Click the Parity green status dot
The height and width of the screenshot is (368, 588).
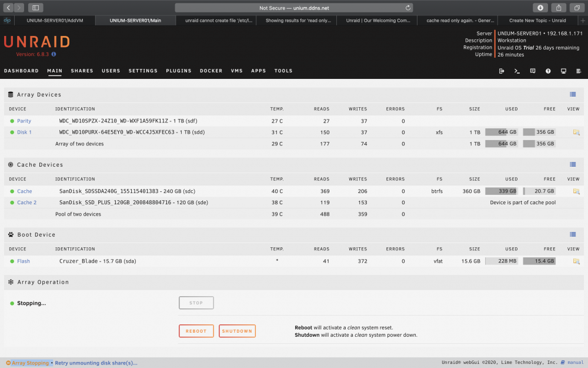pos(12,121)
